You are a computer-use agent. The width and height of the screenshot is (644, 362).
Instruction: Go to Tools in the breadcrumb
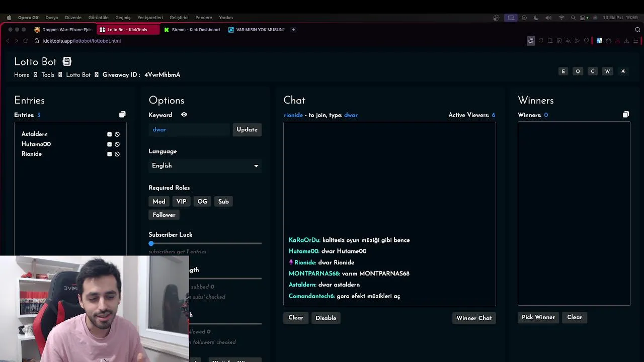point(48,75)
